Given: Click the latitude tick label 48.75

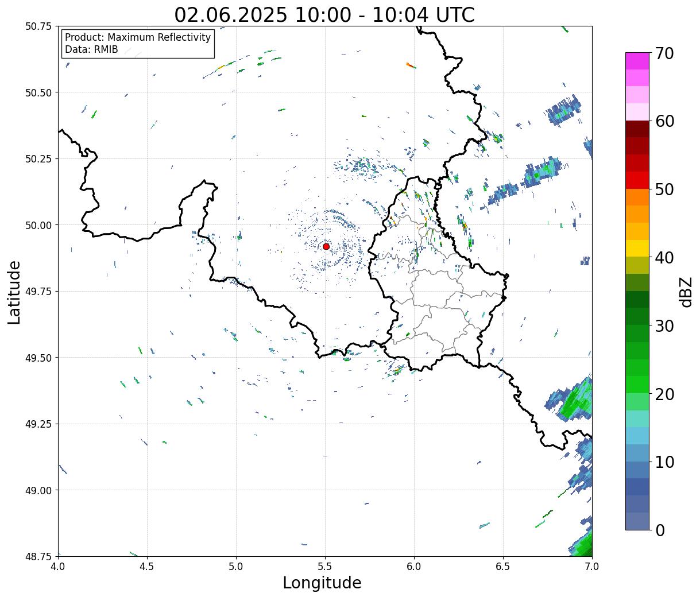Looking at the screenshot, I should click(x=38, y=556).
